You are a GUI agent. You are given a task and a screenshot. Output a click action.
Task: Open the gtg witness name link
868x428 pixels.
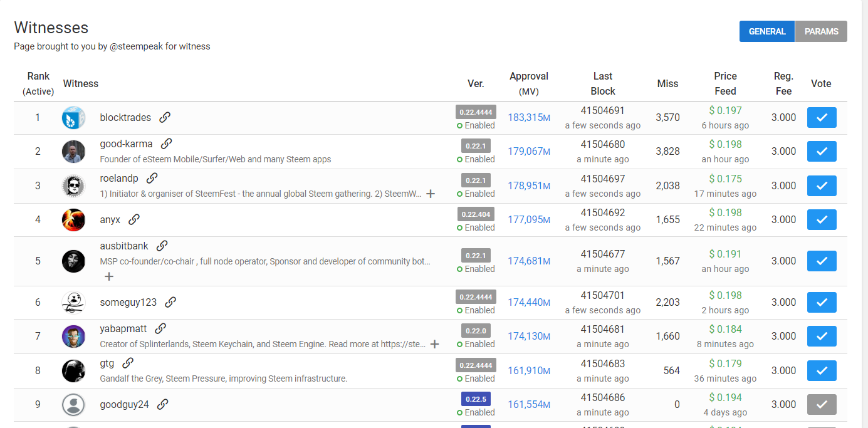pos(107,363)
